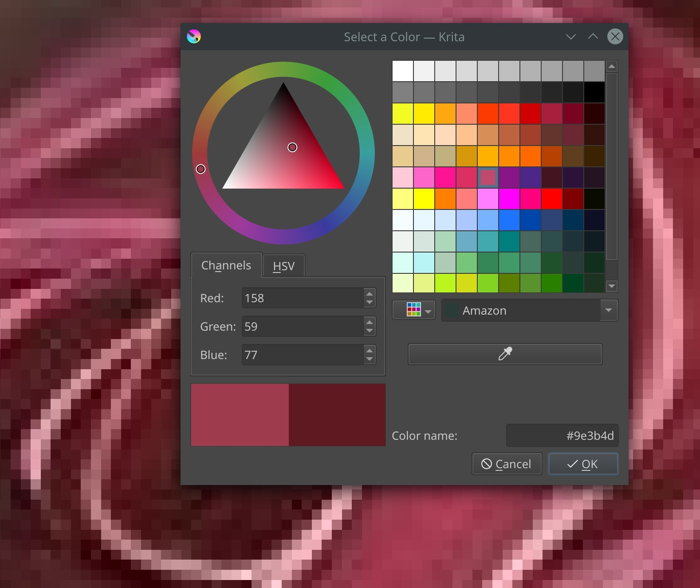The image size is (700, 588).
Task: Click the eyedropper screen color picker button
Action: [x=505, y=354]
